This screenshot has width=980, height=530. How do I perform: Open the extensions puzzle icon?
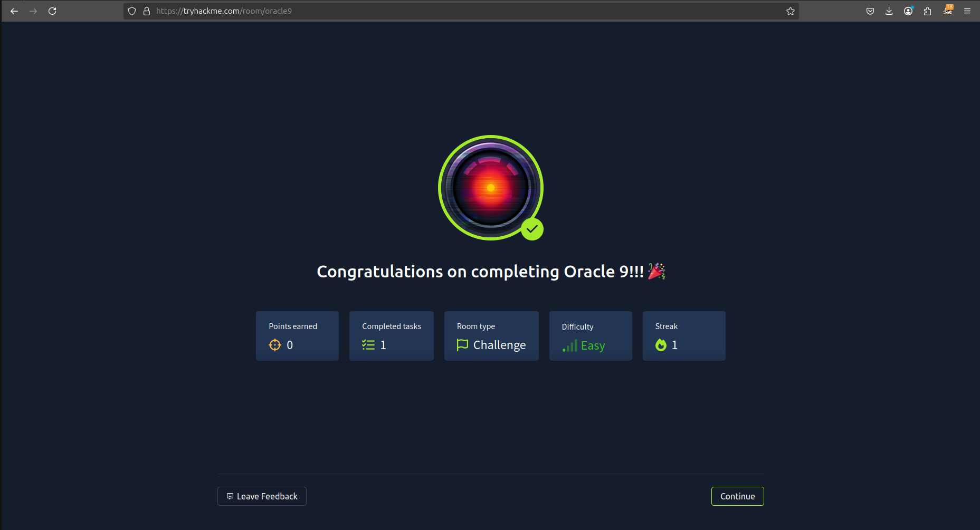click(x=927, y=11)
